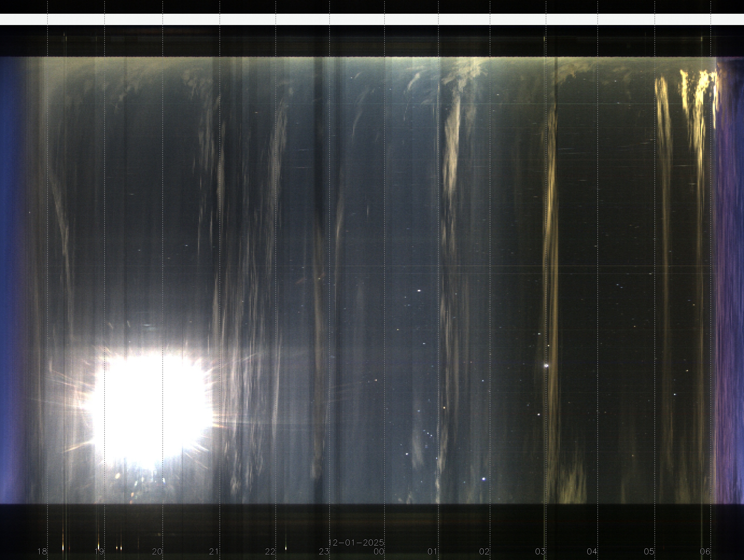
Task: Select the 21 hour marker label
Action: pyautogui.click(x=214, y=552)
